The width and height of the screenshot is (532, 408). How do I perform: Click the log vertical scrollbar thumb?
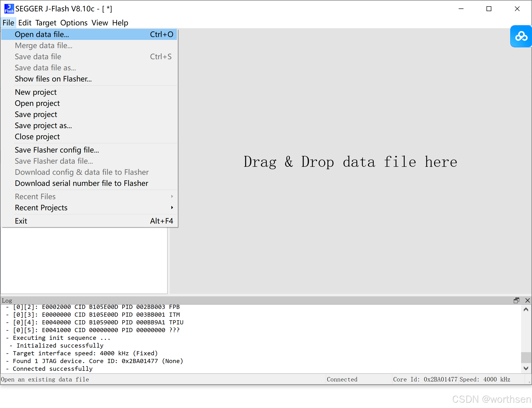click(526, 357)
